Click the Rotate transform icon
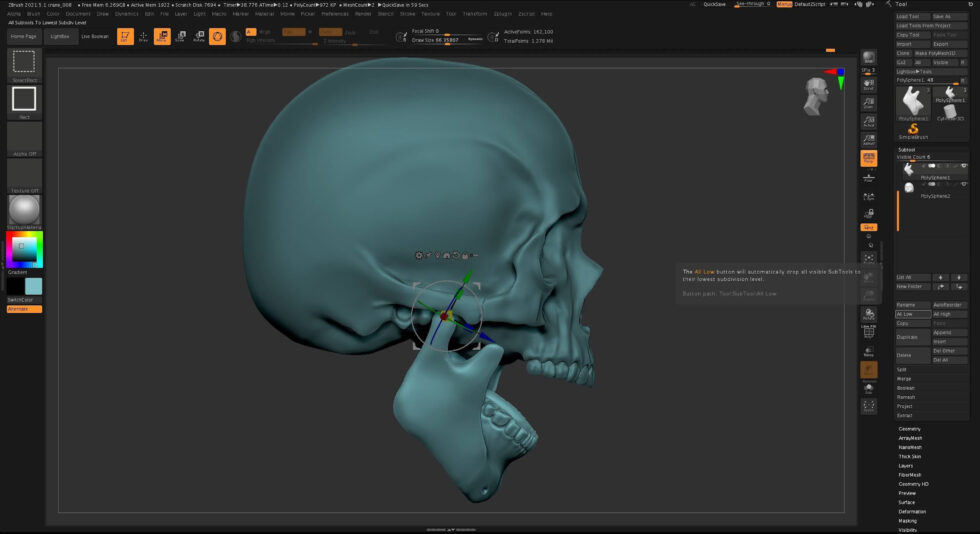 (x=198, y=37)
